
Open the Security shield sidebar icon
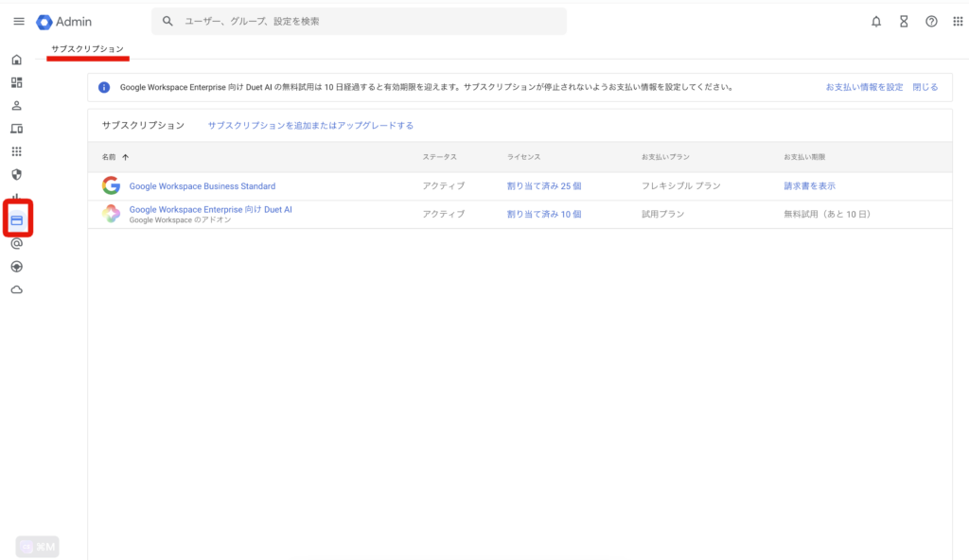[17, 174]
